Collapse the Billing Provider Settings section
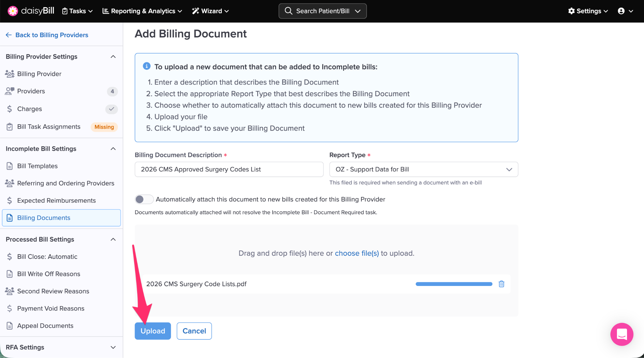 coord(113,57)
